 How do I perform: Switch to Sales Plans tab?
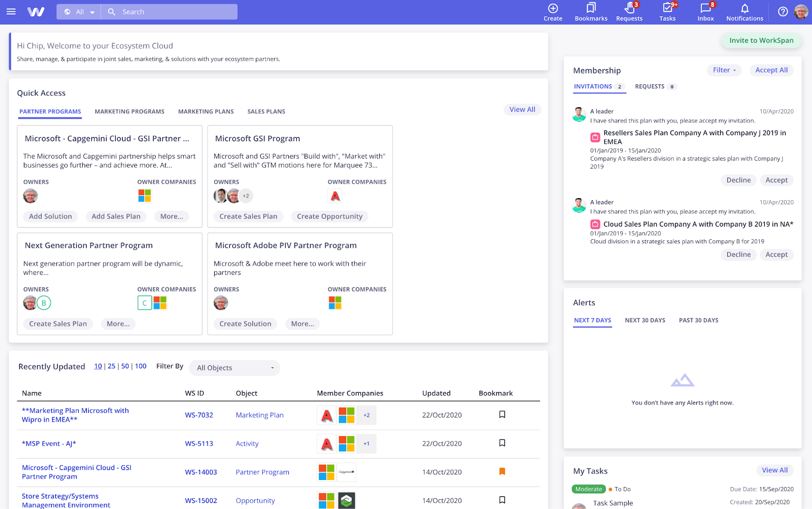click(266, 111)
